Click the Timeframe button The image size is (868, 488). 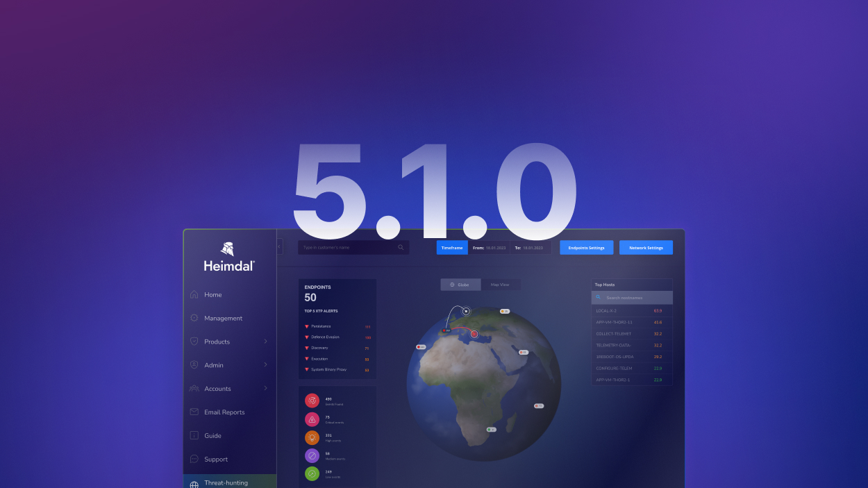click(452, 248)
